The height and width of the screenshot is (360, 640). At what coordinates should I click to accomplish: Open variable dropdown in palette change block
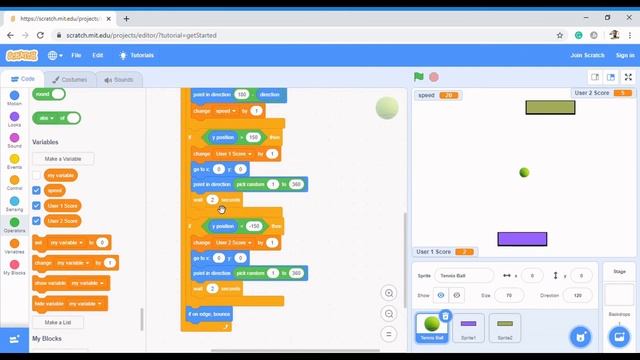(x=73, y=263)
